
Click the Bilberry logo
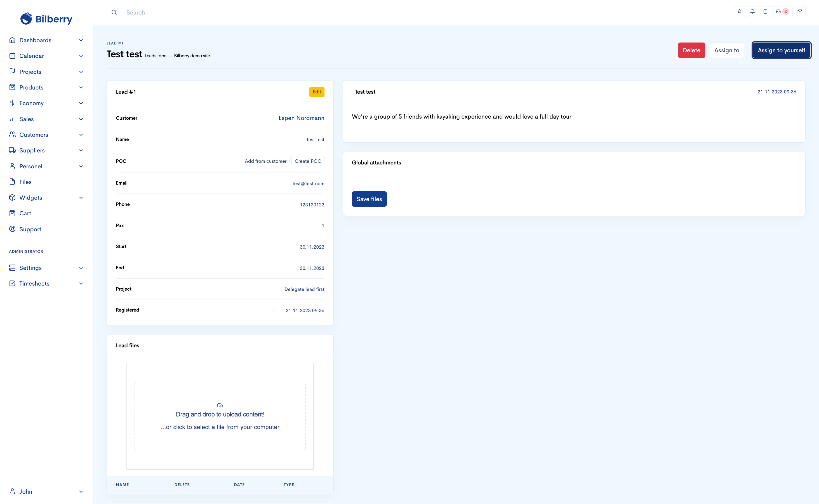pos(46,19)
